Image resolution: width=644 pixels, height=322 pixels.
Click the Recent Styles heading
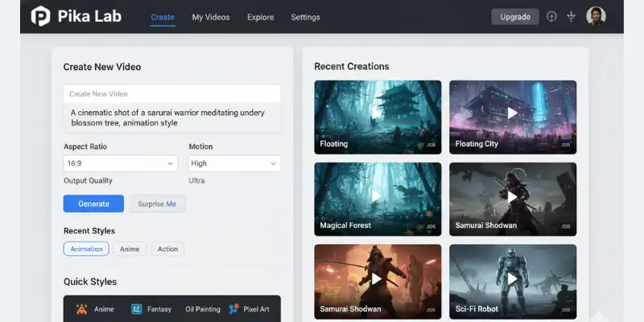(x=89, y=231)
